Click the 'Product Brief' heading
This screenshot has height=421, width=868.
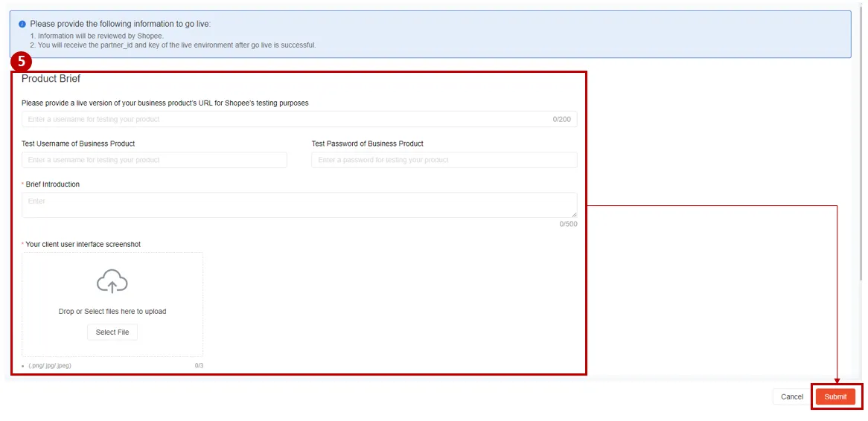click(x=51, y=79)
